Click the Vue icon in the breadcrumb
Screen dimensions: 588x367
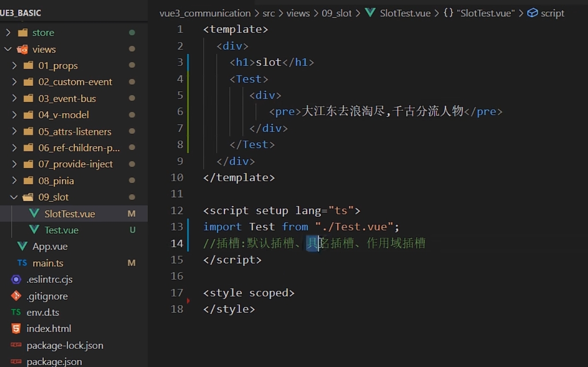[370, 13]
